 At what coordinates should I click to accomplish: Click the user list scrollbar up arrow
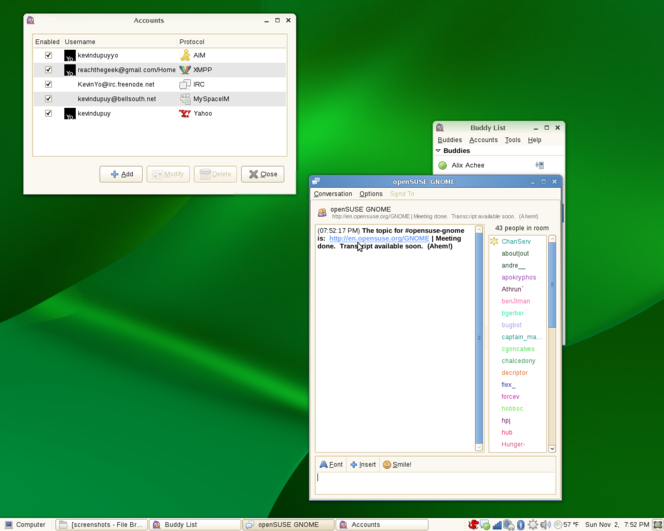click(x=552, y=239)
